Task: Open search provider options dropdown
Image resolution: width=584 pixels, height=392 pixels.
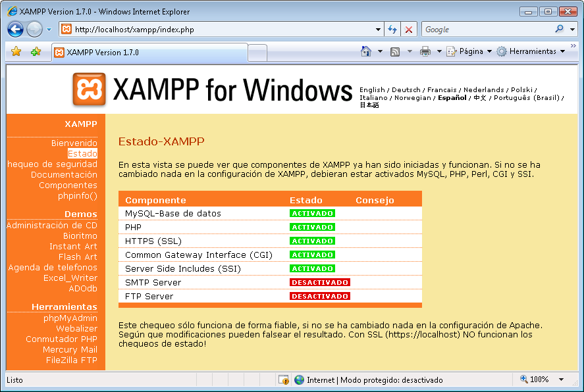Action: [x=572, y=30]
